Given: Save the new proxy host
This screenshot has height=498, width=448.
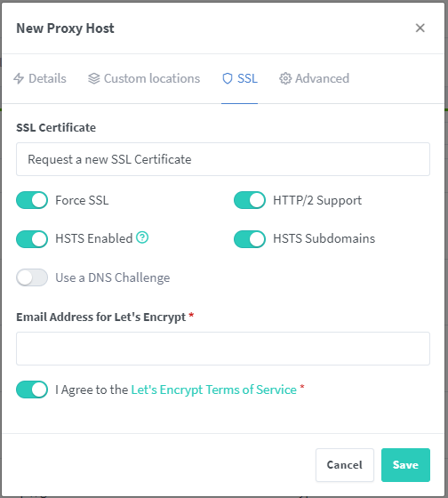Looking at the screenshot, I should tap(405, 465).
